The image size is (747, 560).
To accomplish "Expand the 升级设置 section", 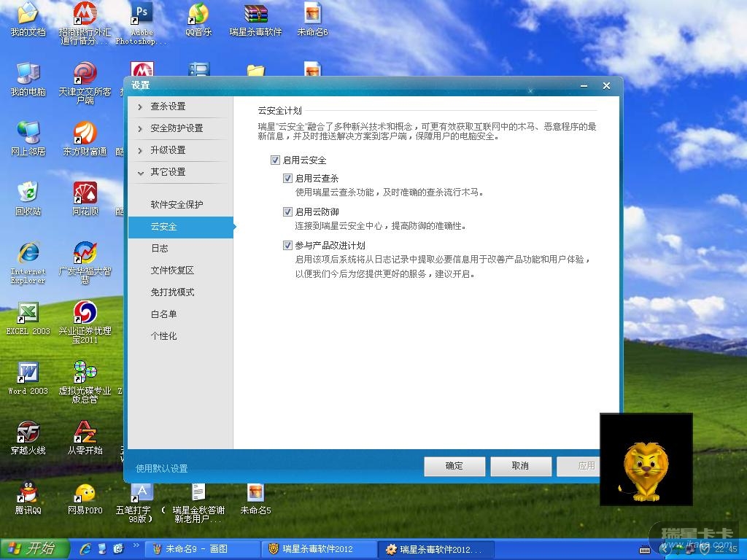I will (x=181, y=150).
